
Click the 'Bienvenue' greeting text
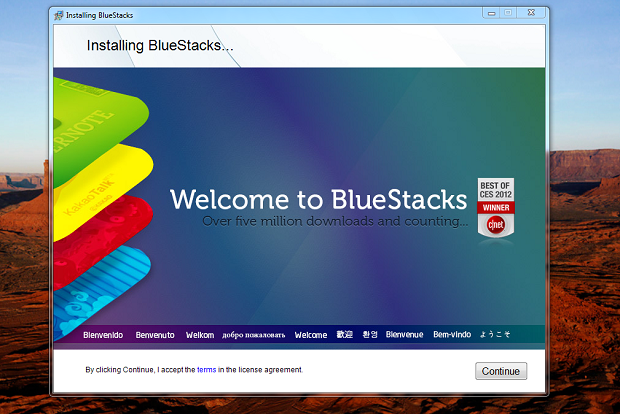pyautogui.click(x=405, y=335)
